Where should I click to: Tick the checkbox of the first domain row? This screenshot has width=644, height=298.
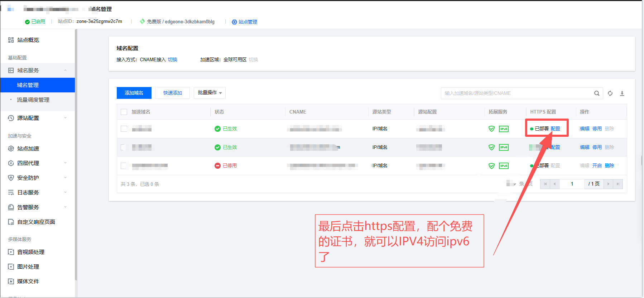click(x=124, y=129)
